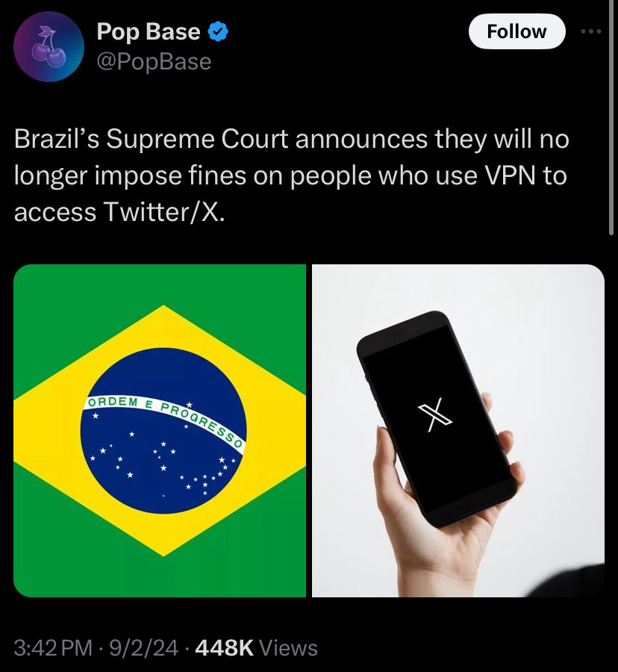This screenshot has height=672, width=618.
Task: Click the blue globe in the flag
Action: point(163,431)
